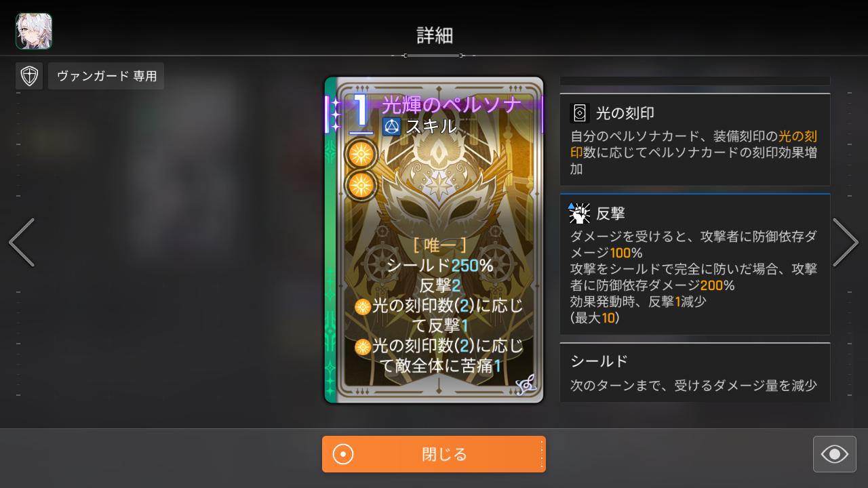868x488 pixels.
Task: Tap the first light engraving orb on card
Action: tap(361, 155)
